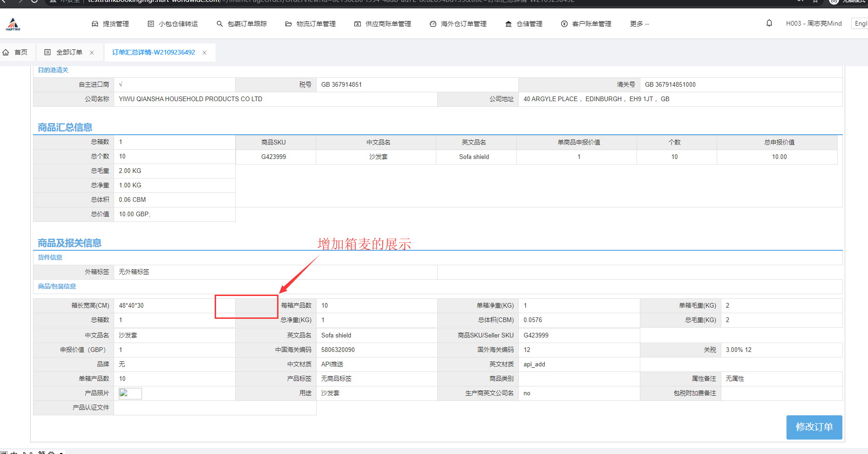The height and width of the screenshot is (454, 868).
Task: Open the 仓储管理 menu
Action: point(524,24)
